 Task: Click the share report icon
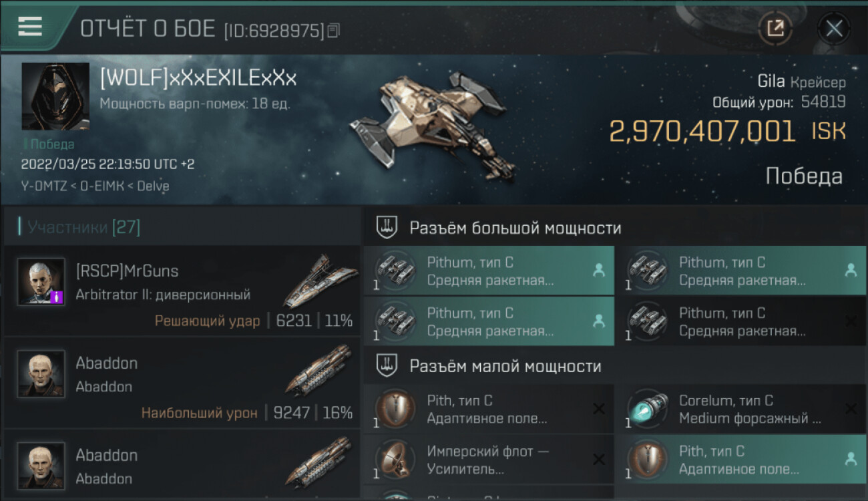coord(775,28)
